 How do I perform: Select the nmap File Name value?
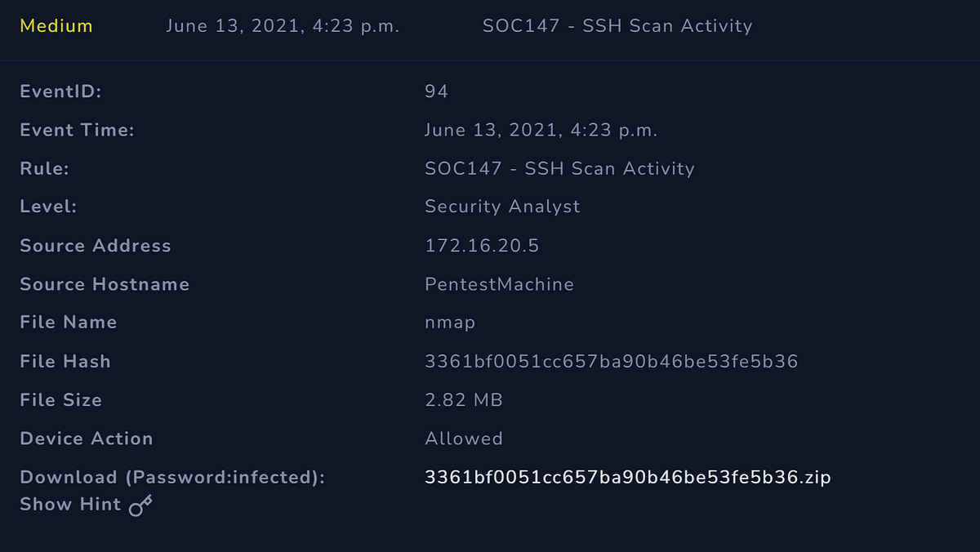click(x=450, y=322)
